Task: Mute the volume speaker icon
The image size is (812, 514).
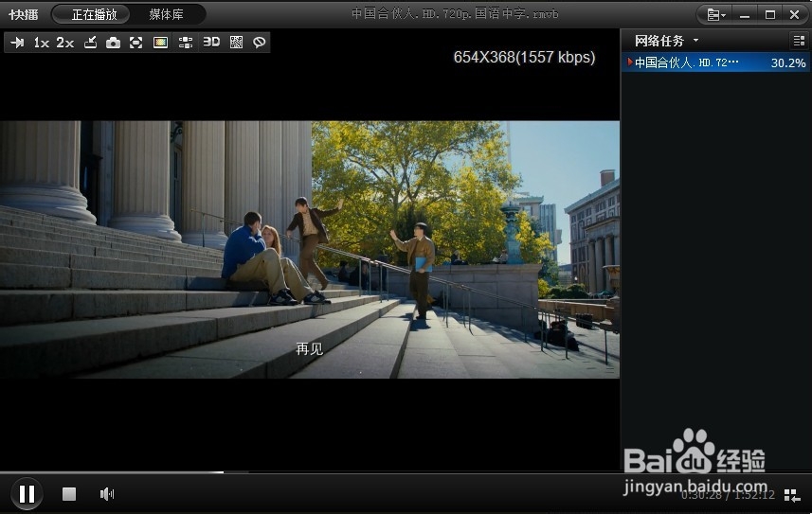Action: point(107,494)
